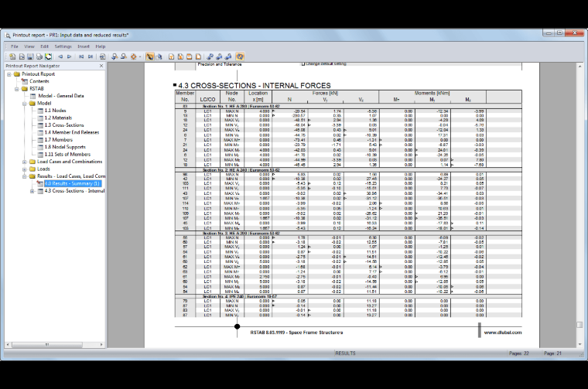Click the first of the three blue link icons
The width and height of the screenshot is (588, 389).
(x=210, y=56)
